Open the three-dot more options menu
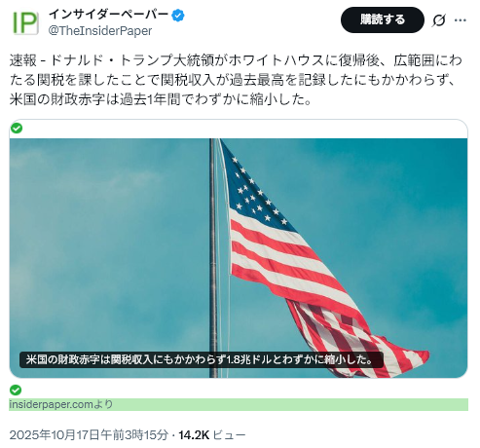 tap(461, 20)
